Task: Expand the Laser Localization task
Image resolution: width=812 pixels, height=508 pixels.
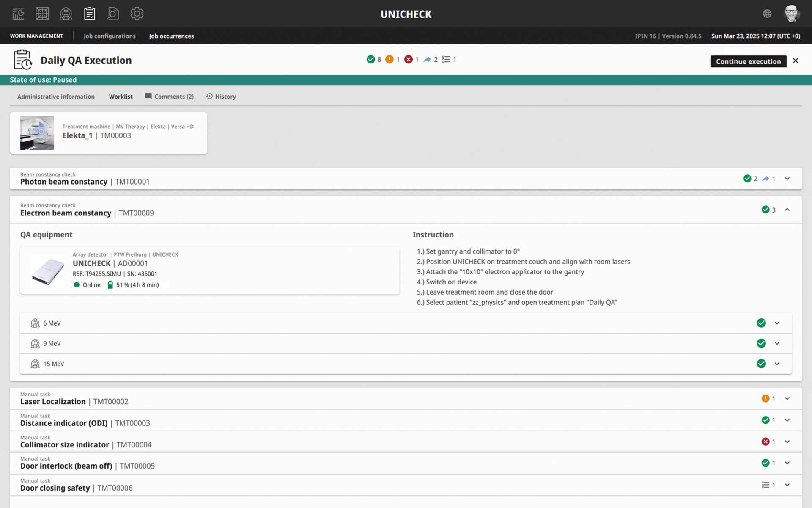Action: 787,398
